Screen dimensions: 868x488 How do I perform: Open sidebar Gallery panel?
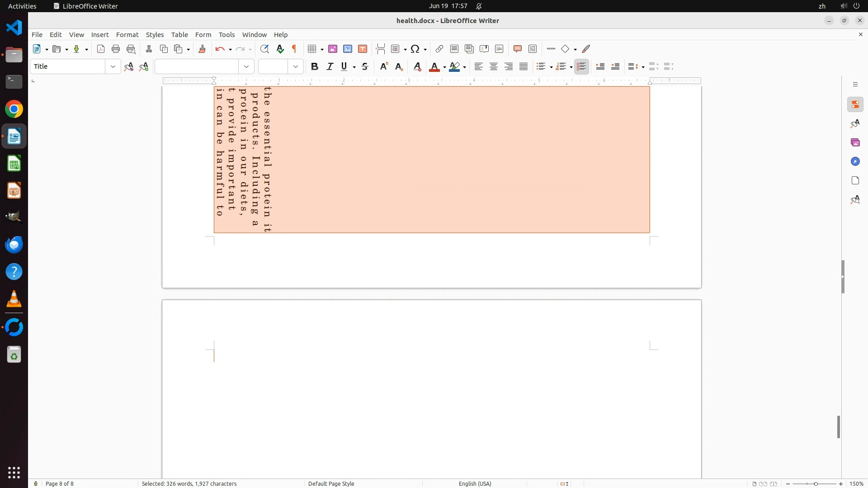point(855,143)
